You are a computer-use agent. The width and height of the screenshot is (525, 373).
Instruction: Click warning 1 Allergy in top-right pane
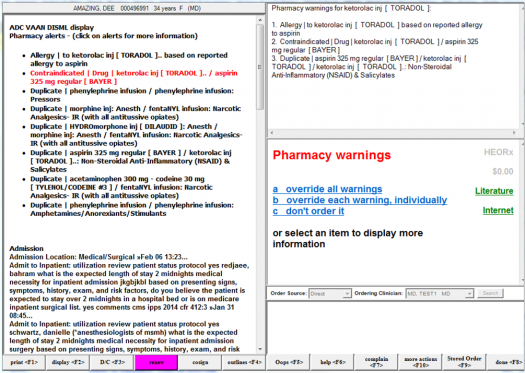[377, 29]
